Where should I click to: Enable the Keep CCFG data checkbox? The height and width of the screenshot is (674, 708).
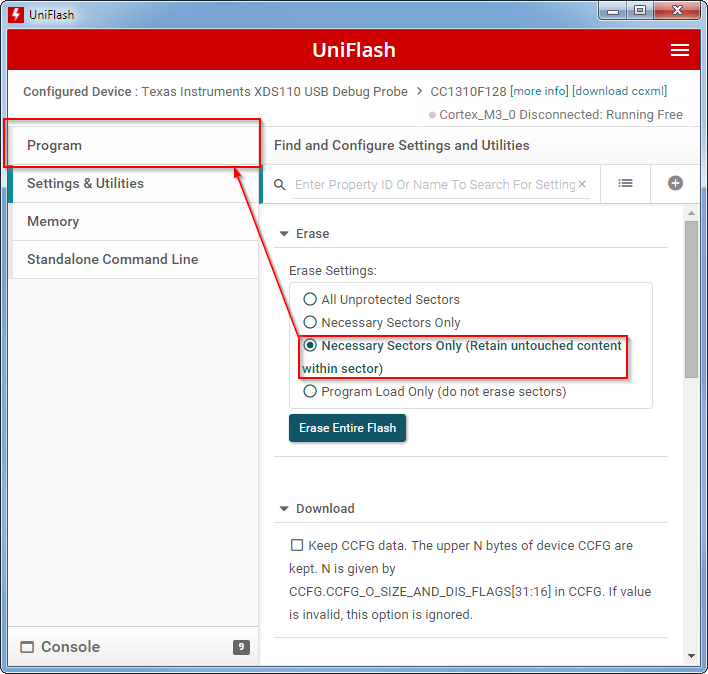click(x=297, y=545)
